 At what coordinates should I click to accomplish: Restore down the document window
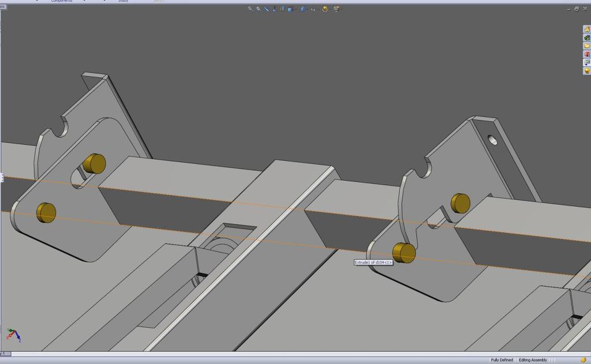coord(577,9)
